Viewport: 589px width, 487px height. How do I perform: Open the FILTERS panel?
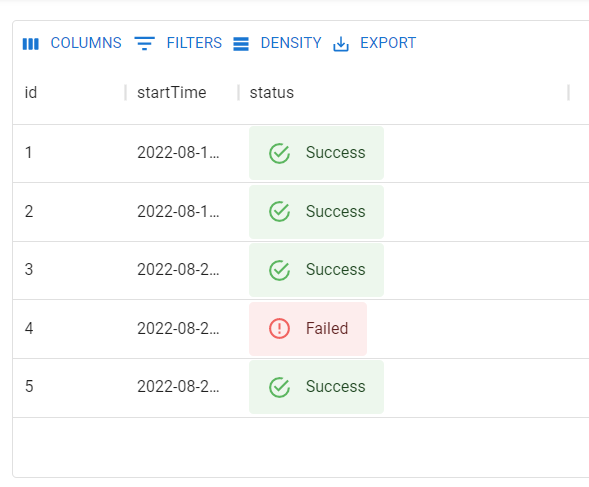[x=178, y=43]
